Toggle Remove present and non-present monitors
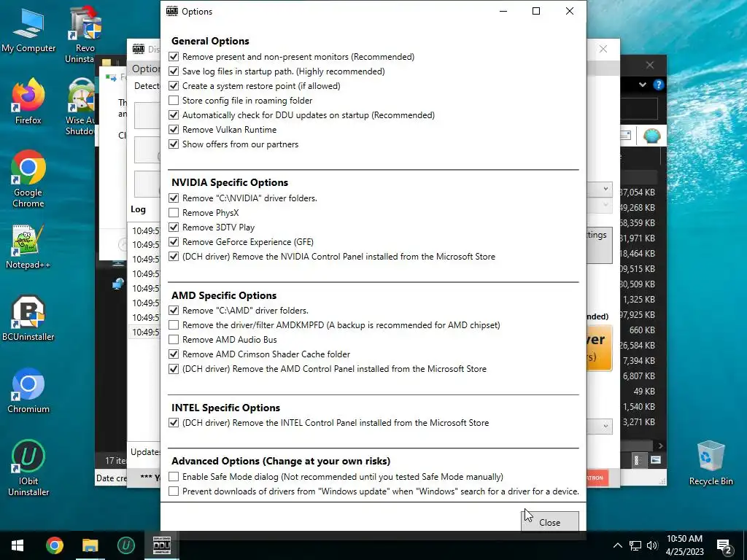This screenshot has height=560, width=747. (x=174, y=57)
